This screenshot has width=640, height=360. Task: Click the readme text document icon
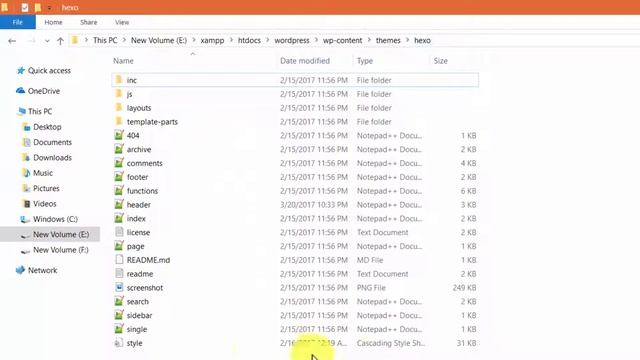click(x=119, y=273)
